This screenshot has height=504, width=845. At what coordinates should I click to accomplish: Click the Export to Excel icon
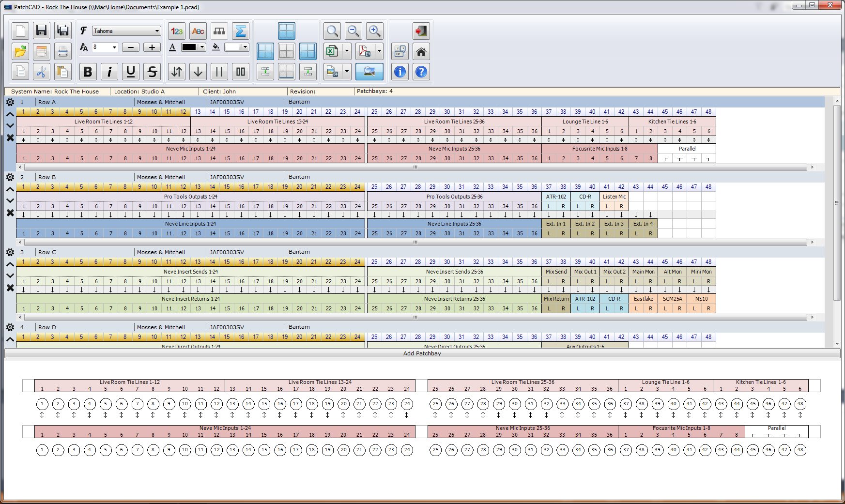332,51
